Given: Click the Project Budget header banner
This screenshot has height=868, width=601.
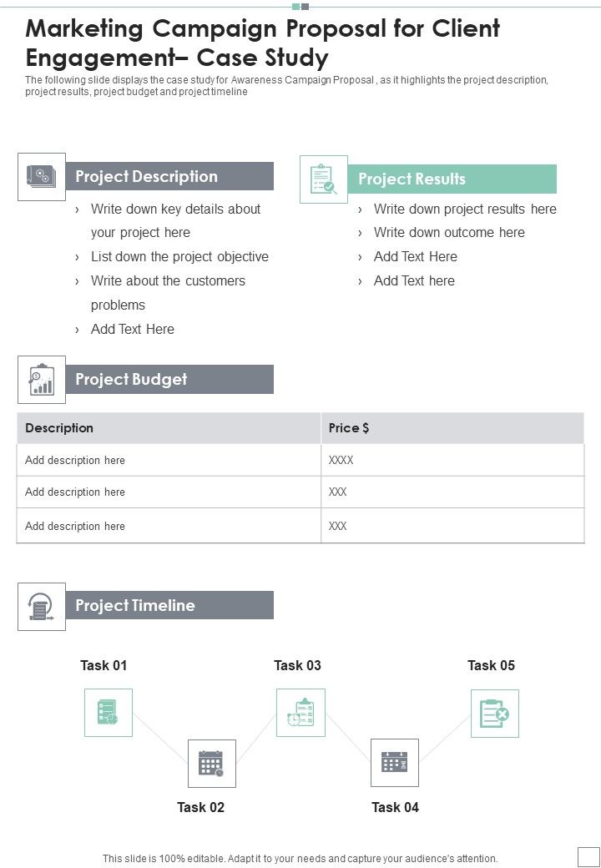Looking at the screenshot, I should (169, 379).
